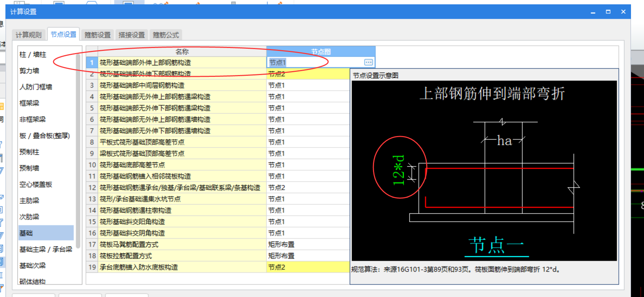
Task: Click the ha dimension label in the diagram
Action: [x=505, y=140]
